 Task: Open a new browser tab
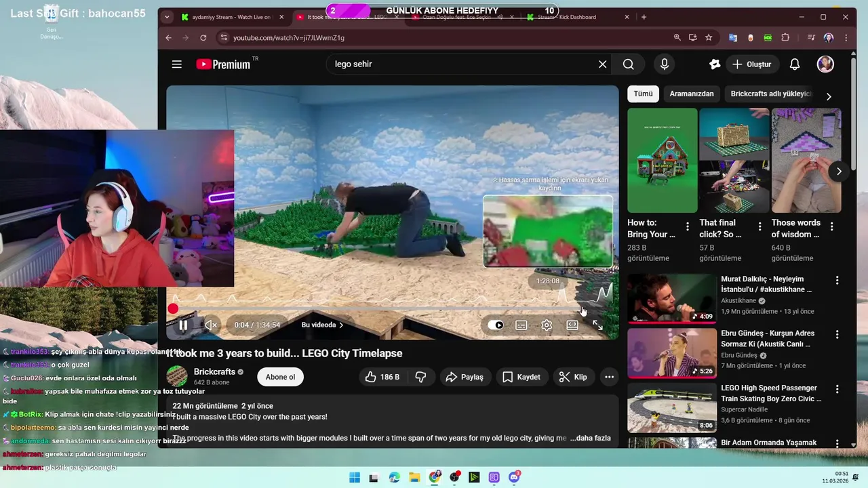coord(644,17)
